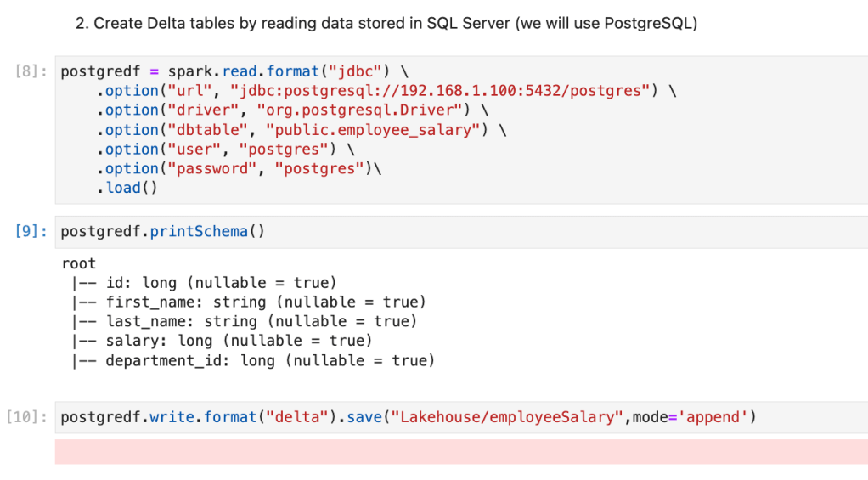868x480 pixels.
Task: Click the department_id: long schema line
Action: click(252, 361)
